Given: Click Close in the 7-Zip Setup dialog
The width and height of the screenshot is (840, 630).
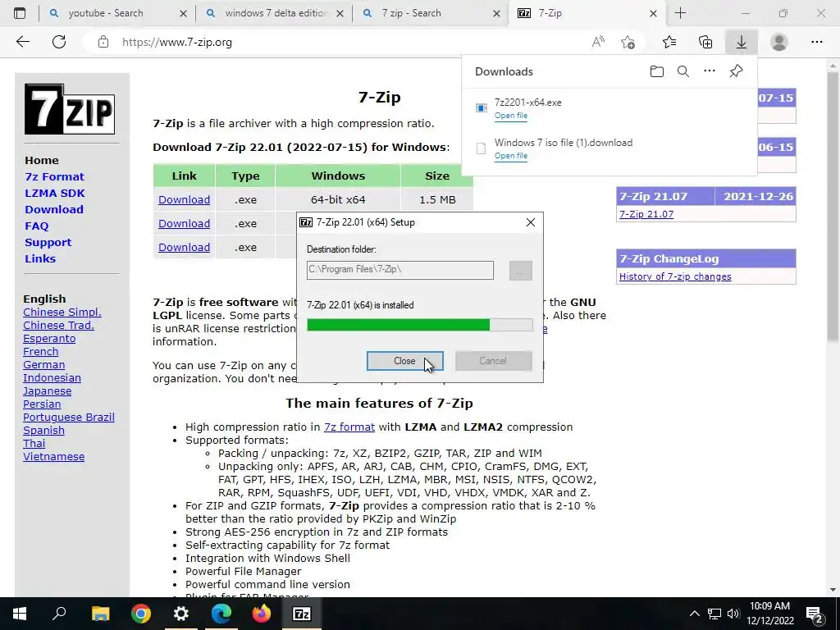Looking at the screenshot, I should pos(404,361).
